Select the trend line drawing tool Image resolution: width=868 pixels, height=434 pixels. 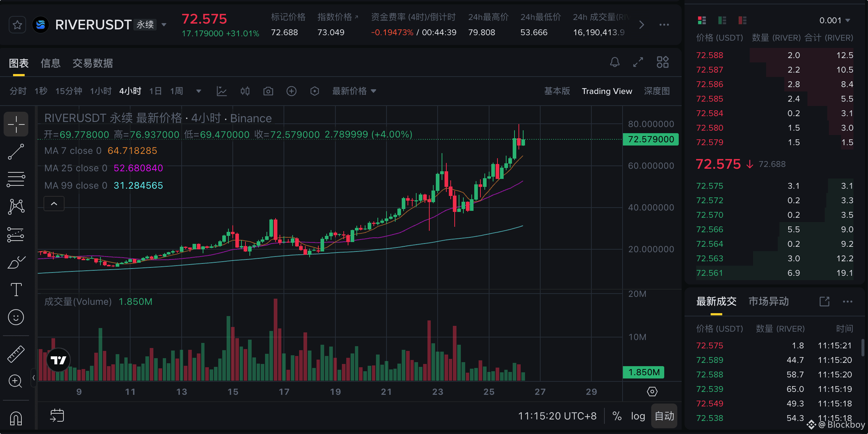coord(16,152)
